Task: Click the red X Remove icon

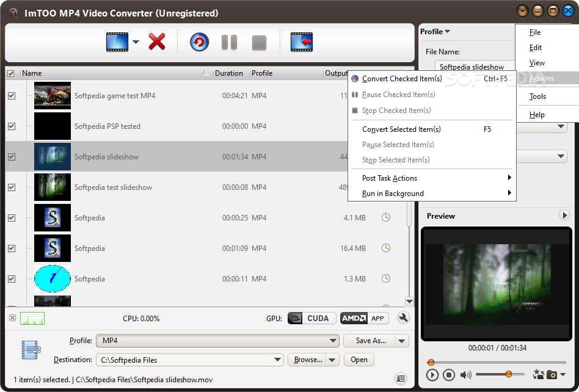Action: coord(157,42)
